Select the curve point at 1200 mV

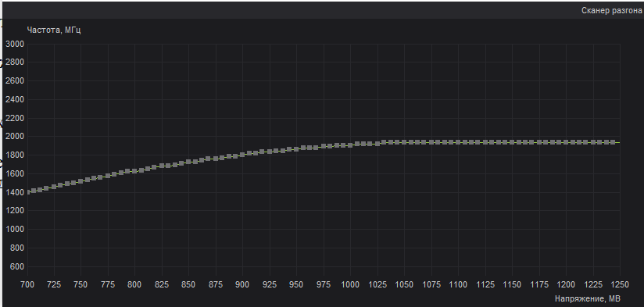click(566, 142)
